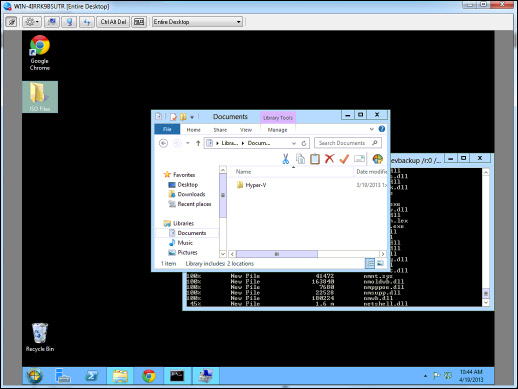
Task: Open the File tab in Documents window
Action: (x=167, y=129)
